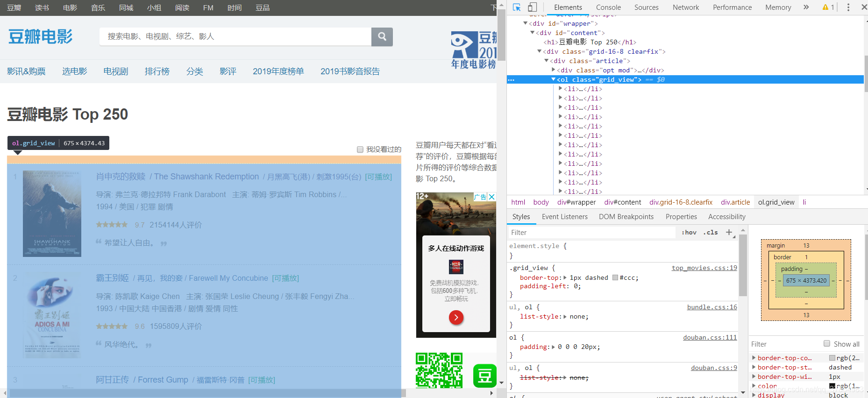Open douban.css:111 source link
This screenshot has height=398, width=868.
(710, 337)
